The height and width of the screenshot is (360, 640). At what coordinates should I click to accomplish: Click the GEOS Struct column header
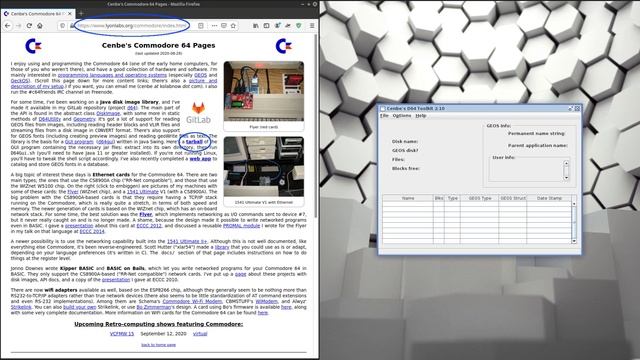[x=513, y=198]
